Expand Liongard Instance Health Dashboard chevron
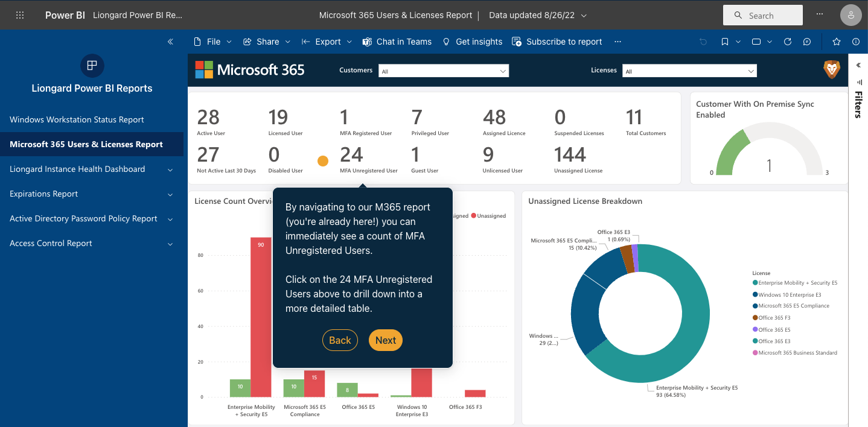This screenshot has height=427, width=868. tap(170, 170)
